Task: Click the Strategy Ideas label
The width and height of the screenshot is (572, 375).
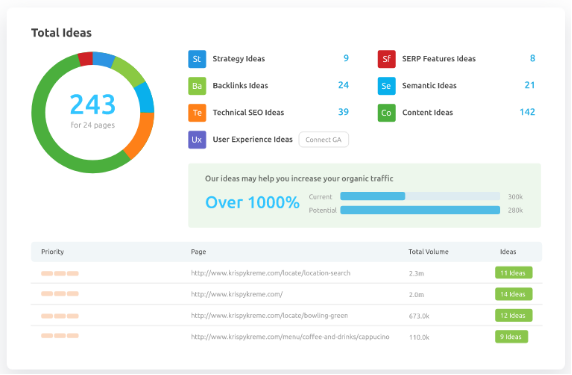Action: coord(239,59)
